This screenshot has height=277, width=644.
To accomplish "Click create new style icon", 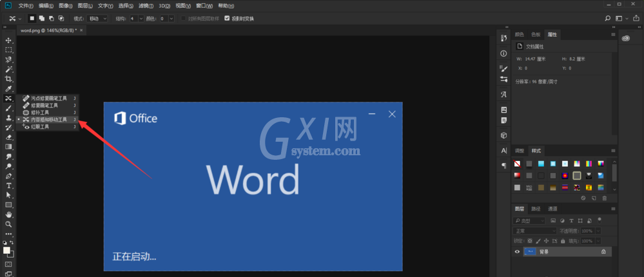I will [x=594, y=198].
